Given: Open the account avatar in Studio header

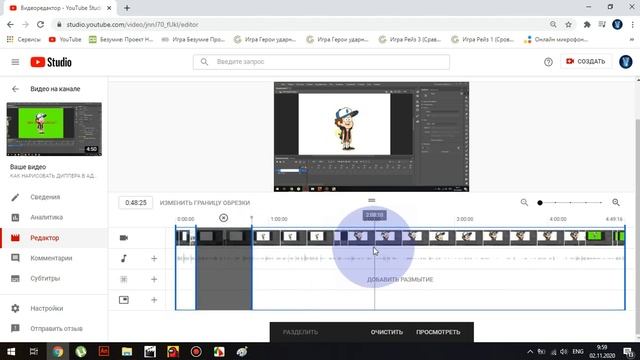Looking at the screenshot, I should [x=625, y=62].
